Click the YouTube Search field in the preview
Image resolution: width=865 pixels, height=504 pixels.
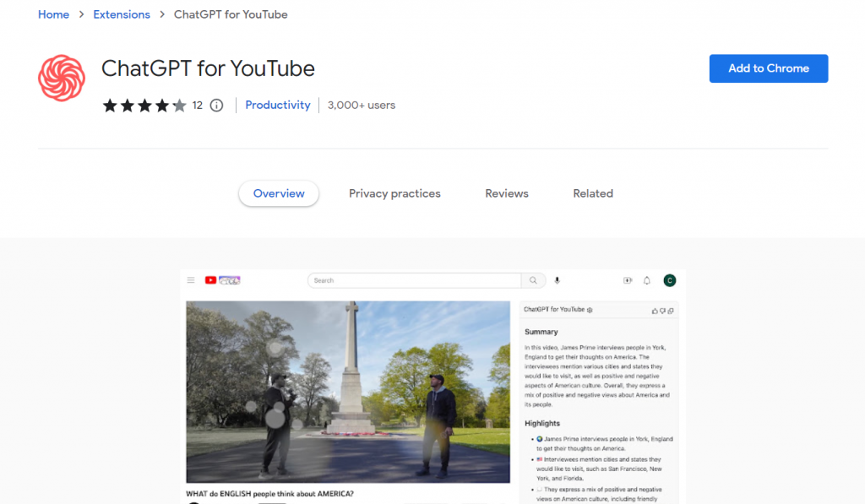[414, 280]
